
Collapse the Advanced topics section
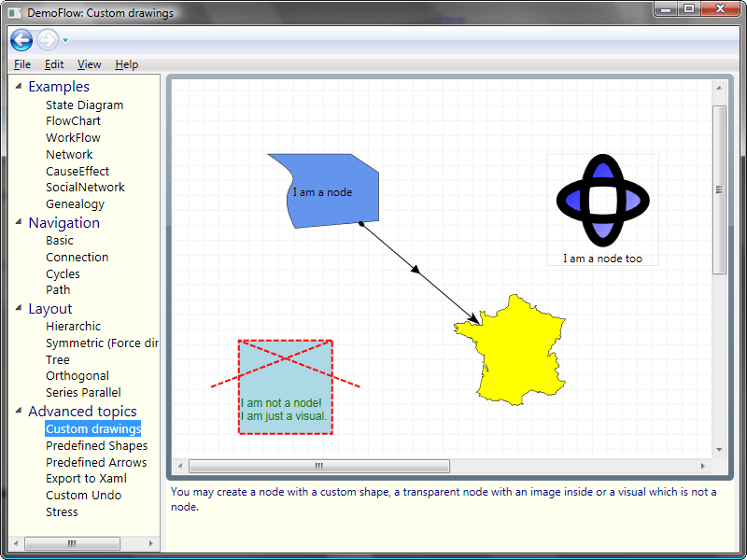point(17,412)
